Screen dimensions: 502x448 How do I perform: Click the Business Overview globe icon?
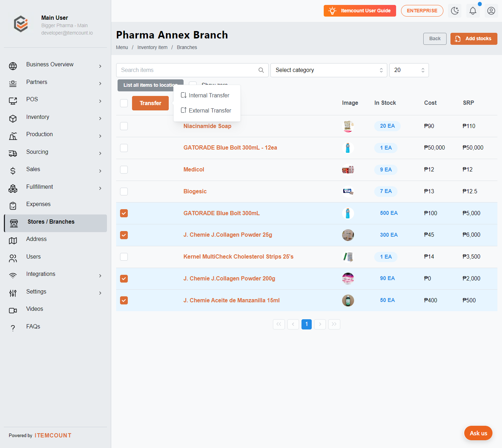pyautogui.click(x=13, y=66)
